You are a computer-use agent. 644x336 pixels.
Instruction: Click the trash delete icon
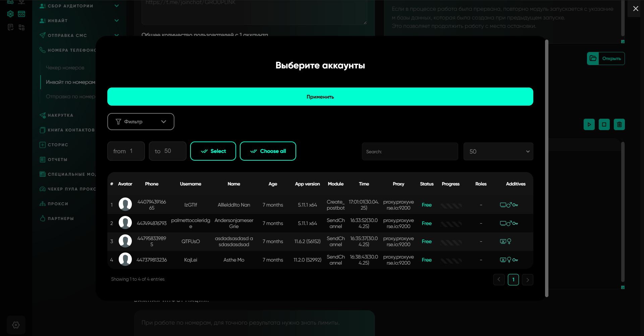pos(619,124)
